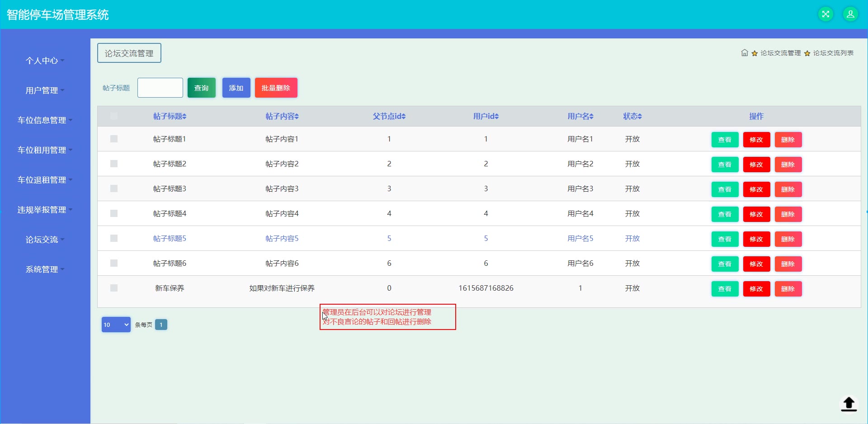The width and height of the screenshot is (868, 424).
Task: View the 帖子标题3 row with 查看
Action: coord(725,189)
